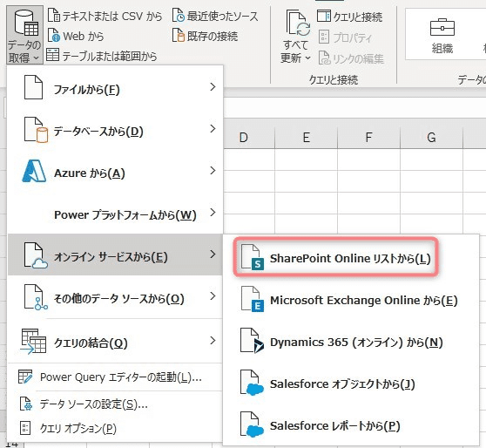Select column D header

pos(244,138)
